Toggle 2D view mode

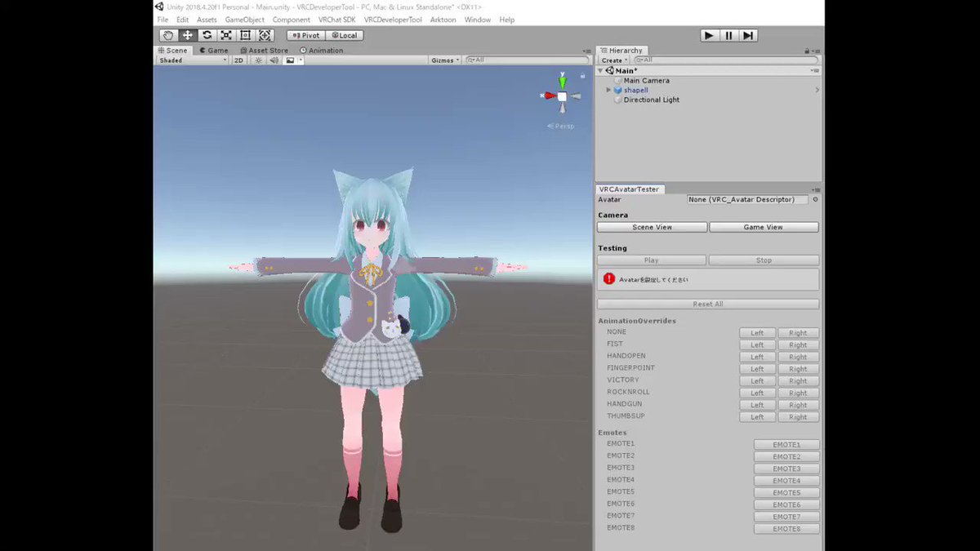[238, 60]
